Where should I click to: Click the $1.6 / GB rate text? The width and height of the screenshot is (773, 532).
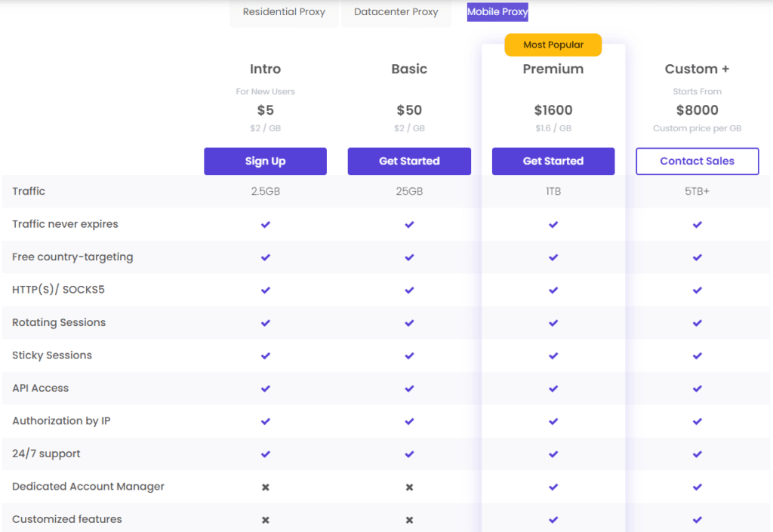(553, 128)
